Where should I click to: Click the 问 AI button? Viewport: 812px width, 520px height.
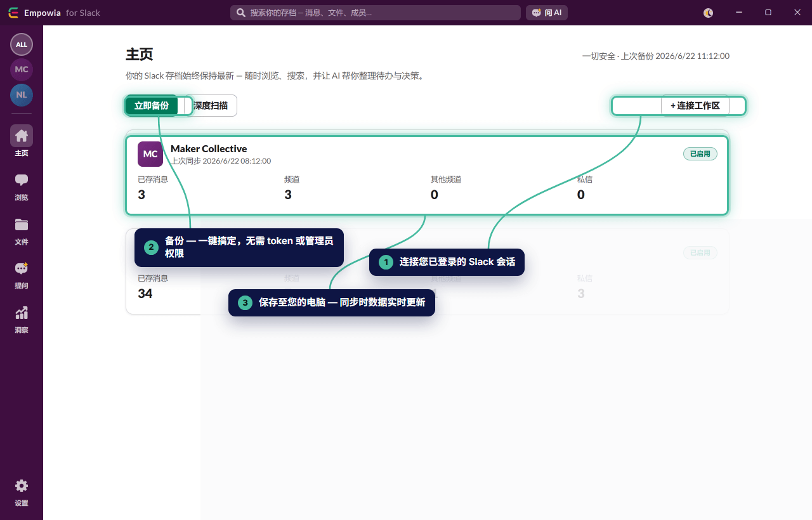pyautogui.click(x=547, y=13)
